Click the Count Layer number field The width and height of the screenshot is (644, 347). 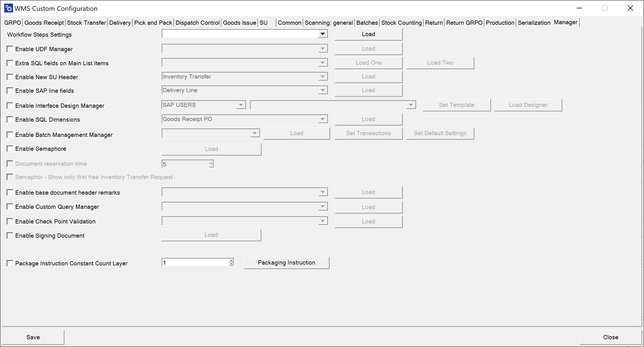(x=195, y=262)
